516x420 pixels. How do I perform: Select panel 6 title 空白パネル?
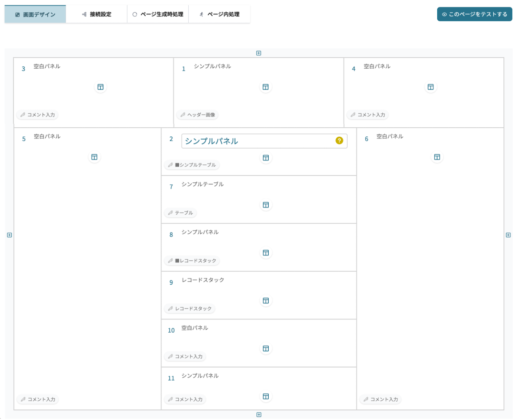click(390, 136)
